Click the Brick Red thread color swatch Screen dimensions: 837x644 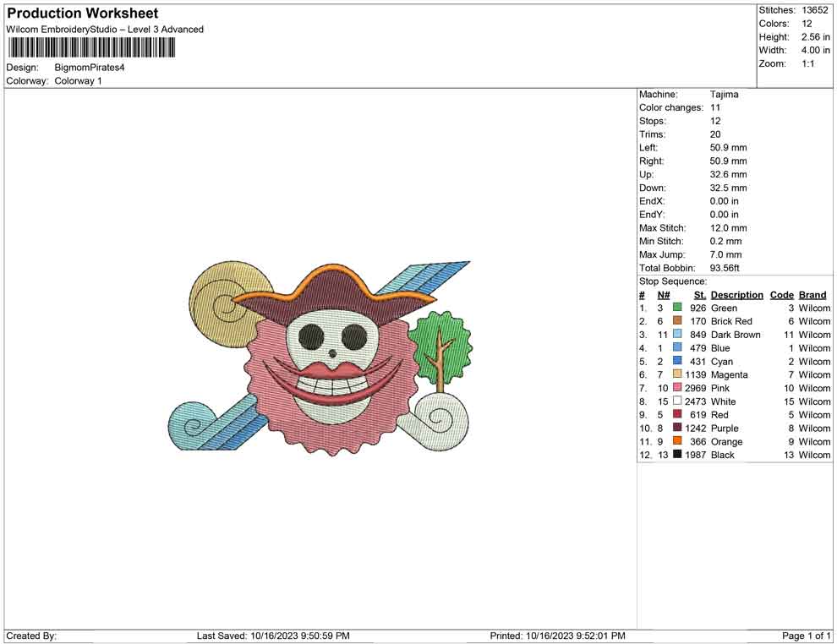tap(677, 320)
